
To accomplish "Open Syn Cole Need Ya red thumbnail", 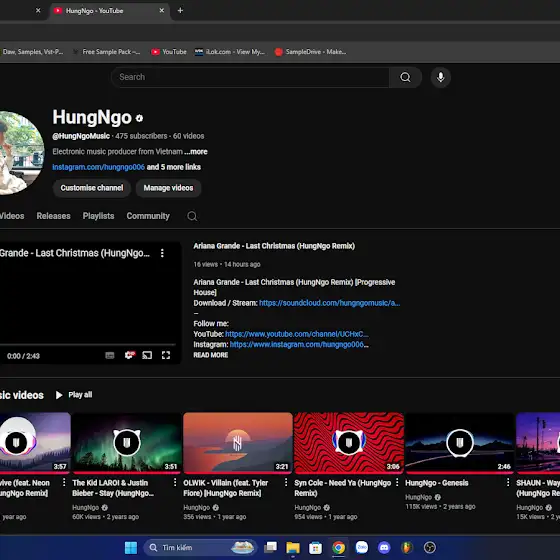I will tap(349, 443).
